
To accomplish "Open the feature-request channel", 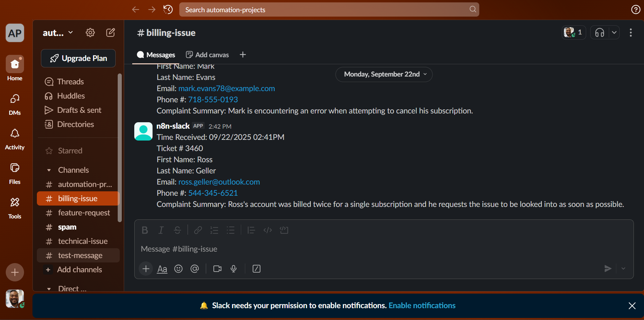I will 78,213.
